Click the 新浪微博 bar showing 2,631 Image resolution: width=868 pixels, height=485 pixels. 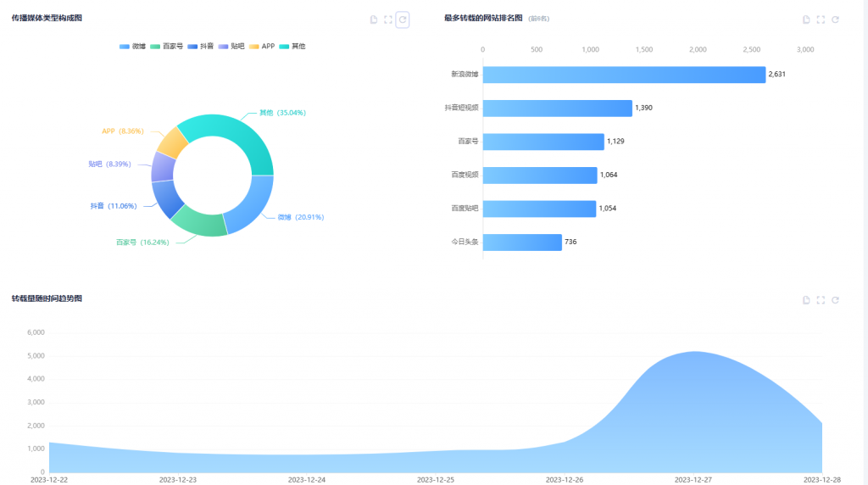pos(624,75)
